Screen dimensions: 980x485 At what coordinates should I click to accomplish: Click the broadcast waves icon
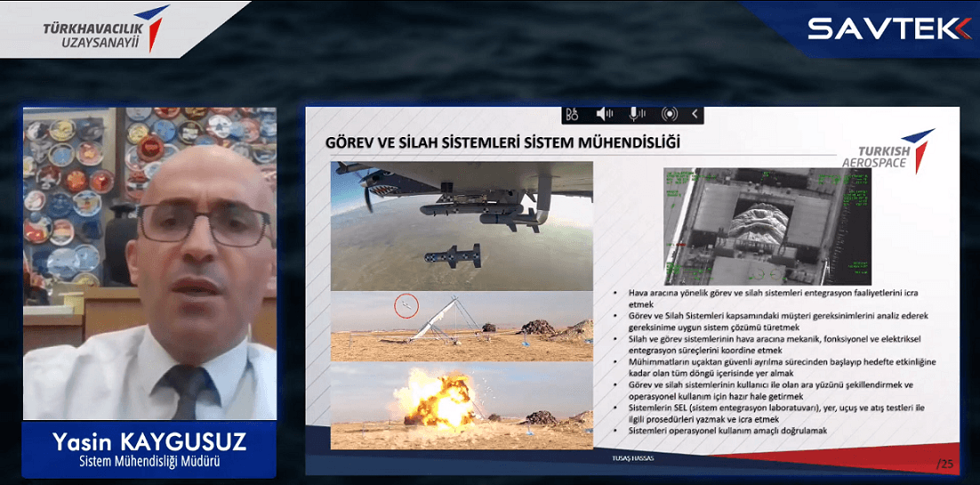[x=670, y=115]
